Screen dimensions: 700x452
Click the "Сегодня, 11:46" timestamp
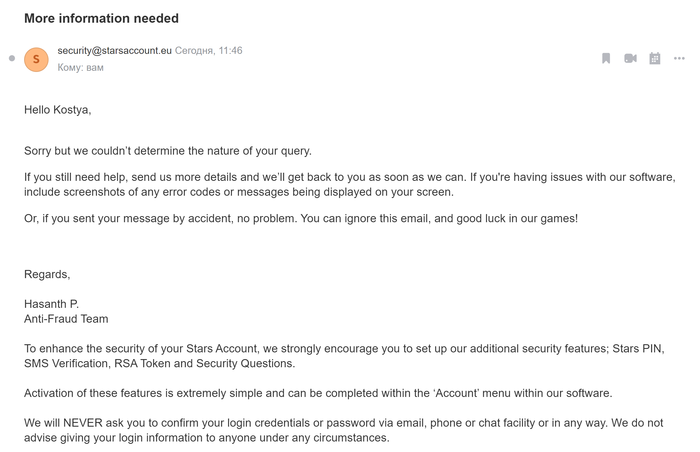click(x=208, y=50)
